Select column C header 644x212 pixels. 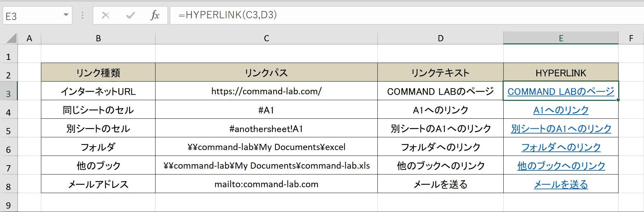pyautogui.click(x=266, y=38)
